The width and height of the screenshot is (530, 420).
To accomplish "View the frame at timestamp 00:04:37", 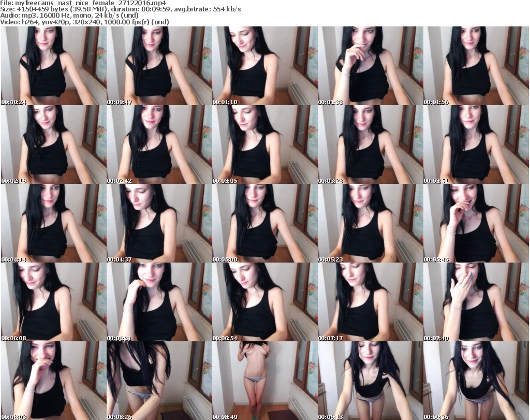I will (x=159, y=224).
